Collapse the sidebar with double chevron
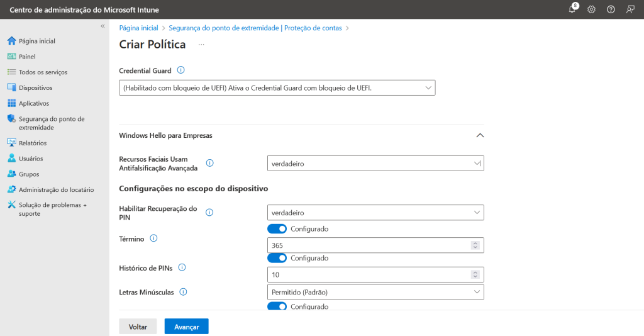Viewport: 644px width, 336px height. click(x=103, y=26)
